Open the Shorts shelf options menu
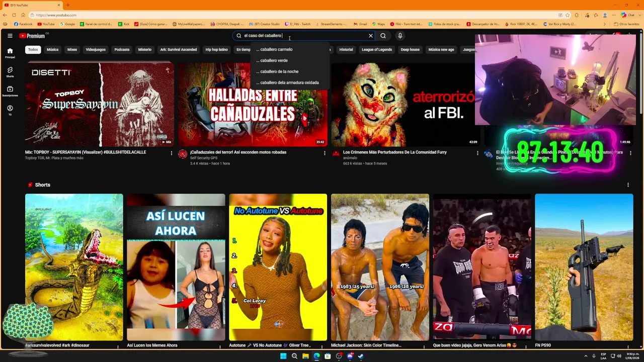The width and height of the screenshot is (644, 362). (628, 185)
